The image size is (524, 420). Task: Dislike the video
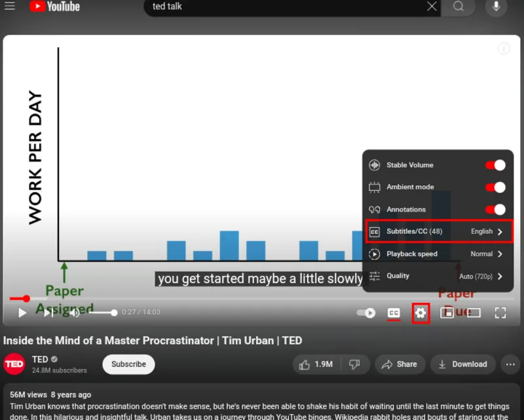(354, 364)
